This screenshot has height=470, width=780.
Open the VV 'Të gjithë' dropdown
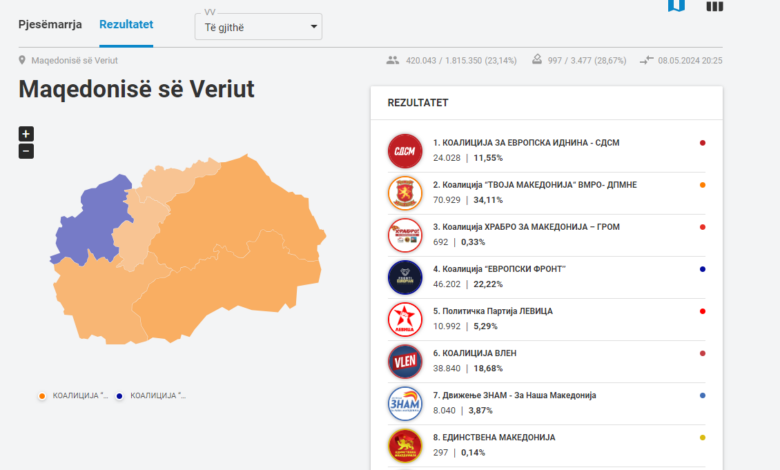point(258,26)
